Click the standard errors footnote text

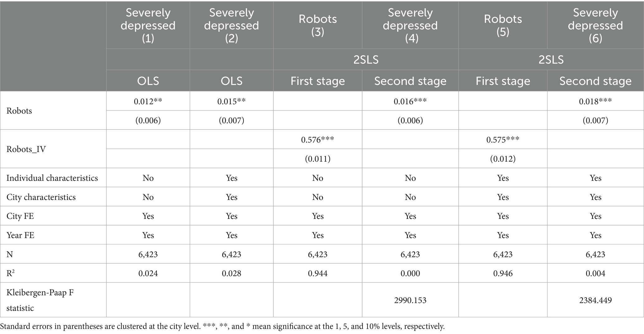point(222,327)
